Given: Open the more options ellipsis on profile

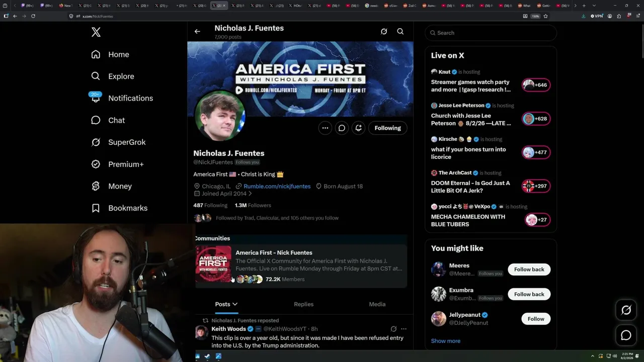Looking at the screenshot, I should [325, 128].
